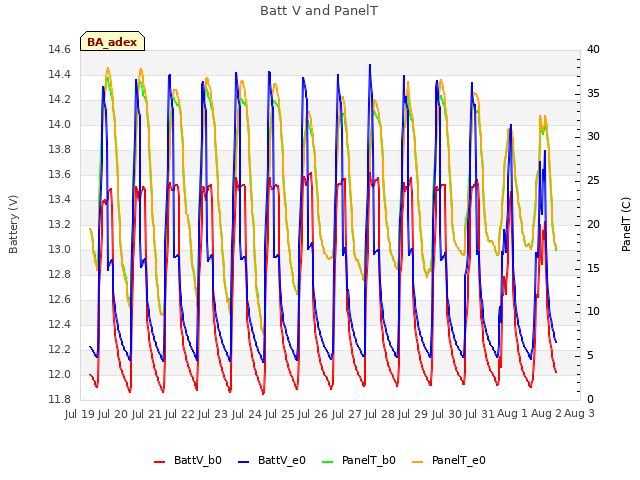Image resolution: width=640 pixels, height=480 pixels.
Task: Click the 11.8 tick on battery axis
Action: [x=60, y=399]
